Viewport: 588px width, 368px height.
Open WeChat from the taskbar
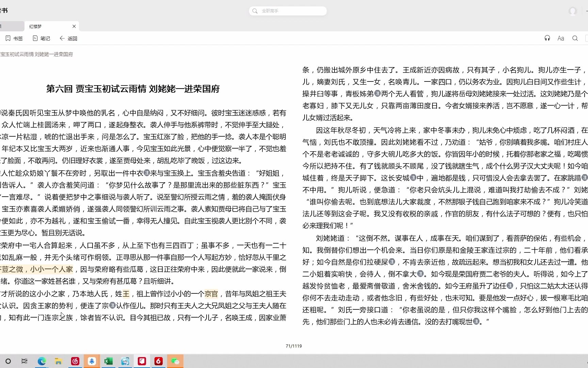pyautogui.click(x=175, y=361)
